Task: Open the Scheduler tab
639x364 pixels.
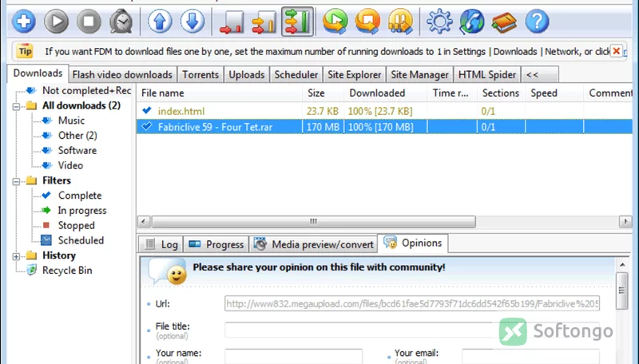Action: tap(296, 75)
